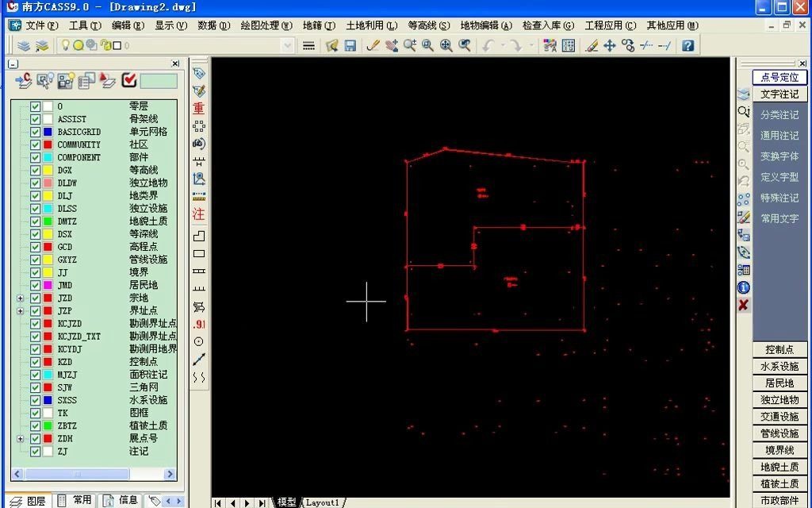Click the 水系设施 button on right panel
The height and width of the screenshot is (508, 812).
pyautogui.click(x=779, y=367)
